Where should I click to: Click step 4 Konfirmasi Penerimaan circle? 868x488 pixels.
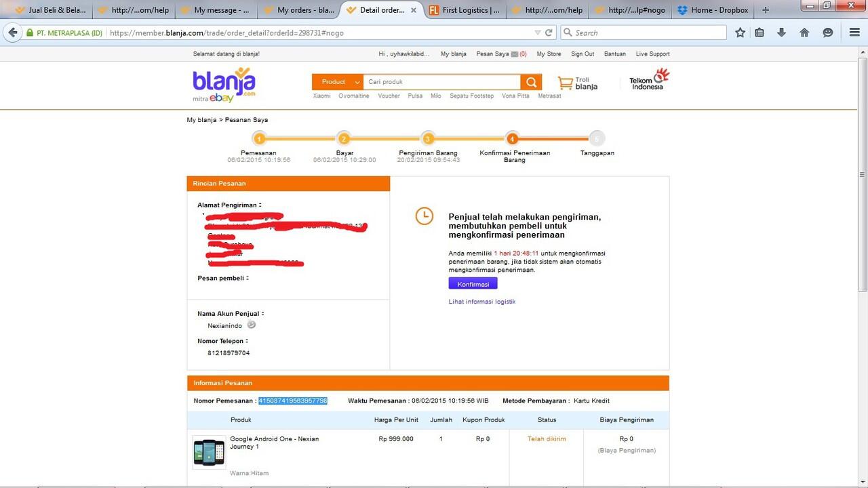click(x=512, y=139)
